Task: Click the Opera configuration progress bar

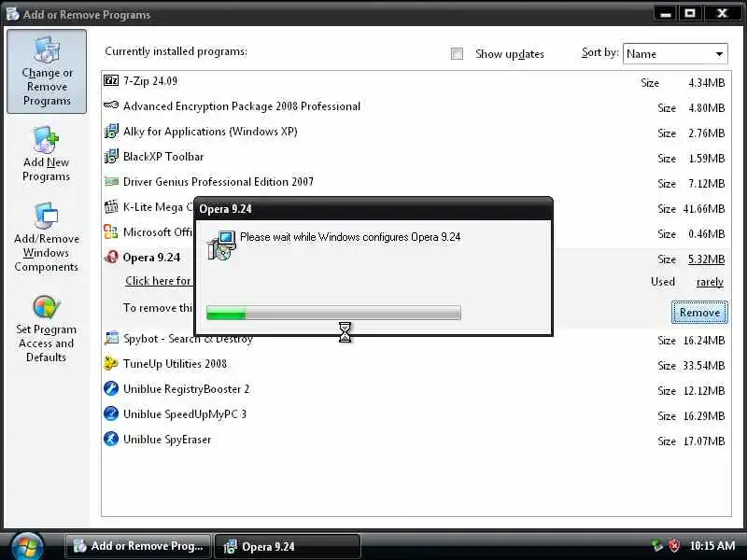Action: 333,313
